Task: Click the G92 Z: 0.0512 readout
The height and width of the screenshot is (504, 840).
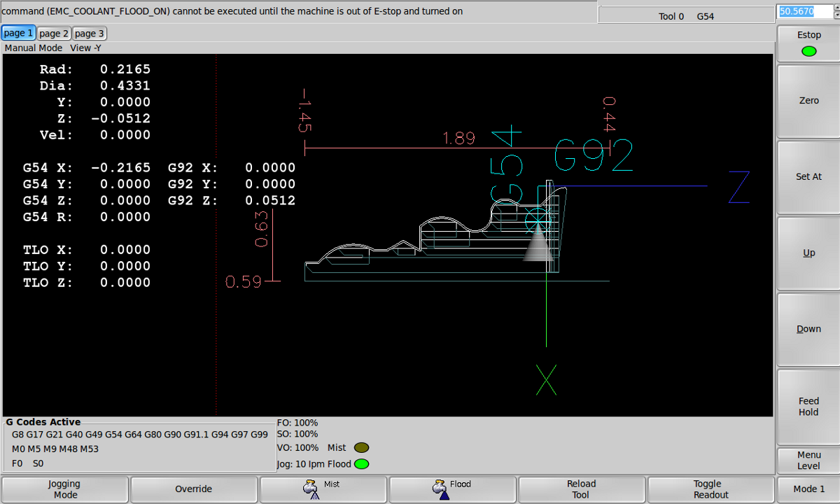Action: (232, 201)
